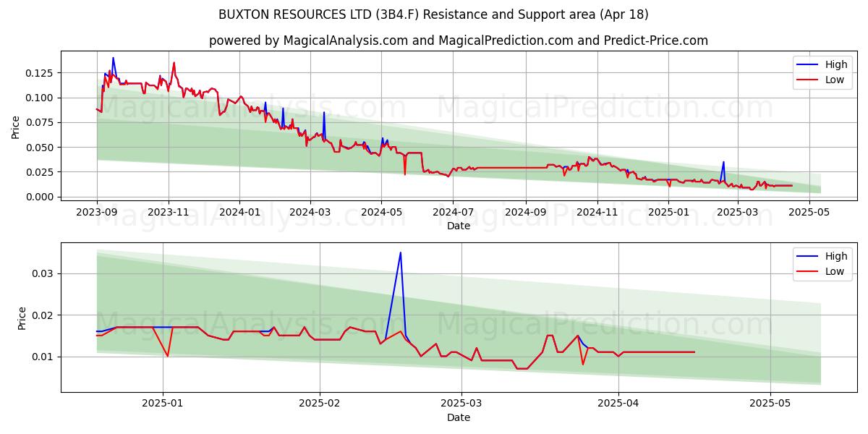868x434 pixels.
Task: Click the 'Price' axis label beside the 0.02 tick
Action: pyautogui.click(x=22, y=318)
